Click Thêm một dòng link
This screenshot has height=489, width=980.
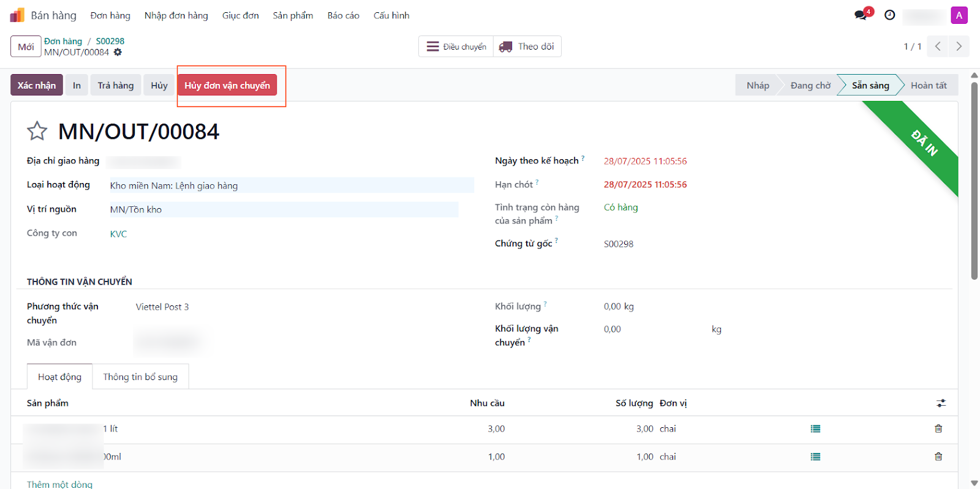pyautogui.click(x=59, y=484)
